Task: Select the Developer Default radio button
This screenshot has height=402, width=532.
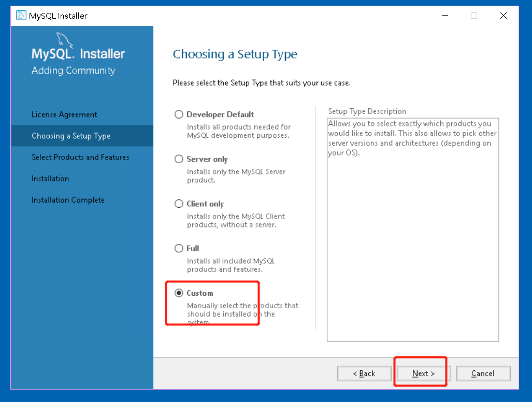Action: [x=179, y=114]
